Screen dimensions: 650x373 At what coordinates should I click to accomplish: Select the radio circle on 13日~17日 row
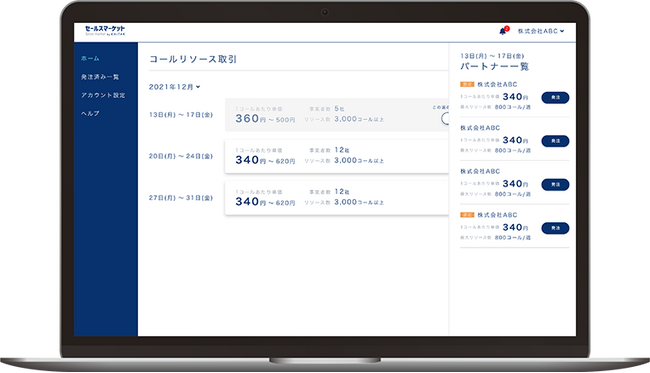[446, 119]
